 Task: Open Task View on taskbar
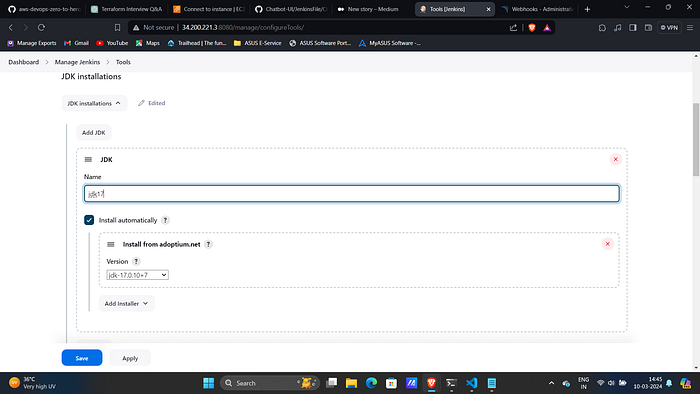331,383
